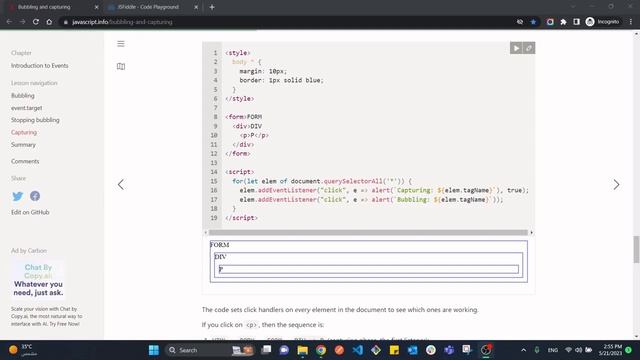Open the Chat by Copy.ai ad

(38, 280)
